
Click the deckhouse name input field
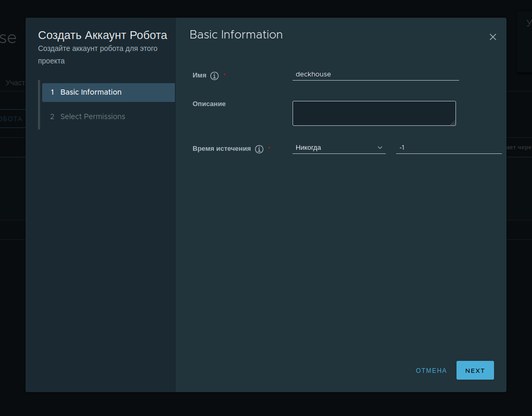tap(375, 74)
